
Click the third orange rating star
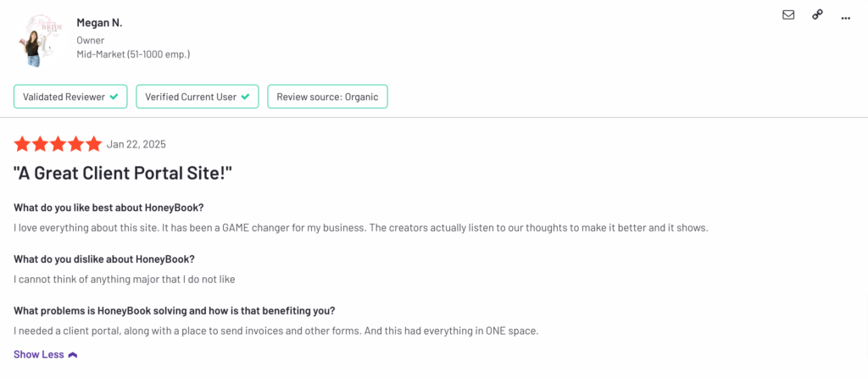coord(58,144)
